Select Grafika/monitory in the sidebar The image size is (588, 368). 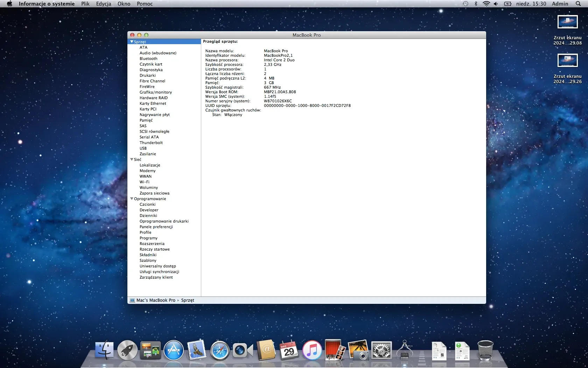[x=156, y=92]
